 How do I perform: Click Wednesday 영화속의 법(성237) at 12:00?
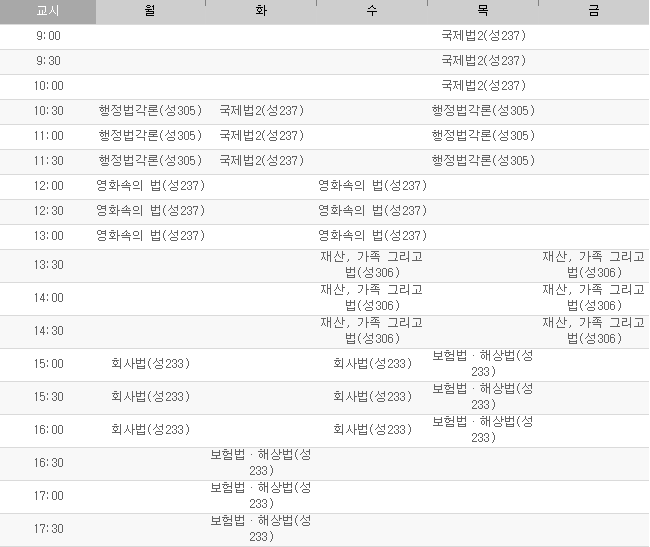click(372, 185)
